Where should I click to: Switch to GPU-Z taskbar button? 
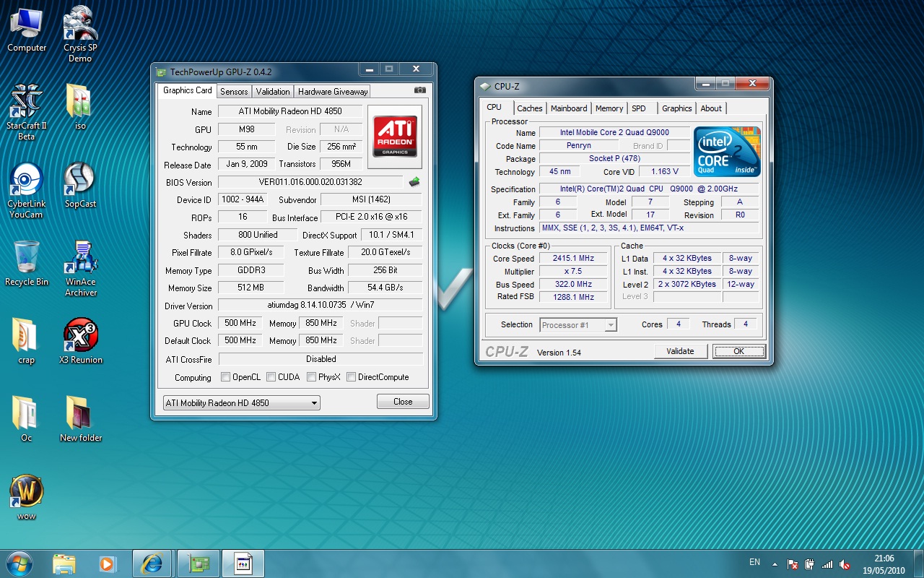click(x=199, y=564)
